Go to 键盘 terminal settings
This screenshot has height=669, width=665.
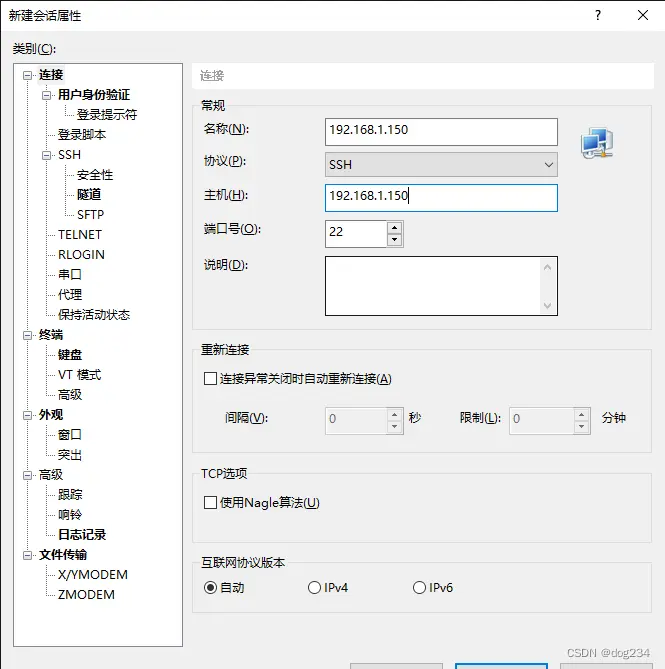tap(70, 355)
